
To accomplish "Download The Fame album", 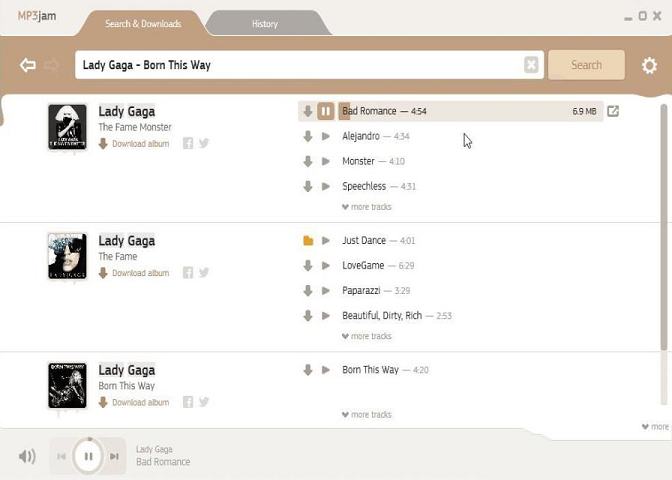I will 134,273.
